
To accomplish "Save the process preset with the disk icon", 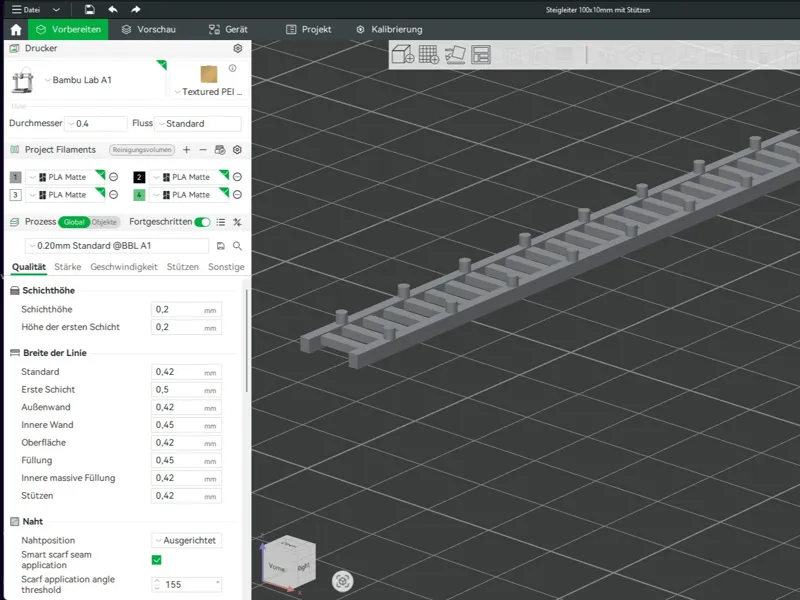I will (x=221, y=246).
